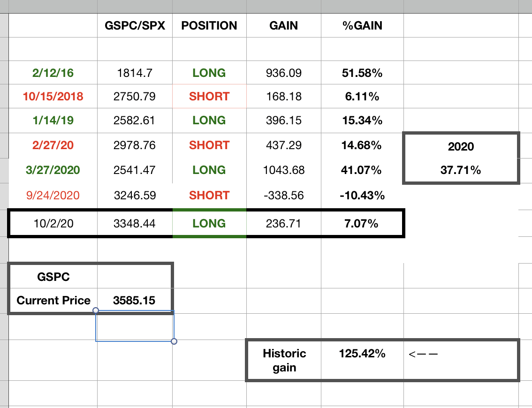The width and height of the screenshot is (532, 408).
Task: Select the POSITION header cell
Action: click(x=209, y=26)
